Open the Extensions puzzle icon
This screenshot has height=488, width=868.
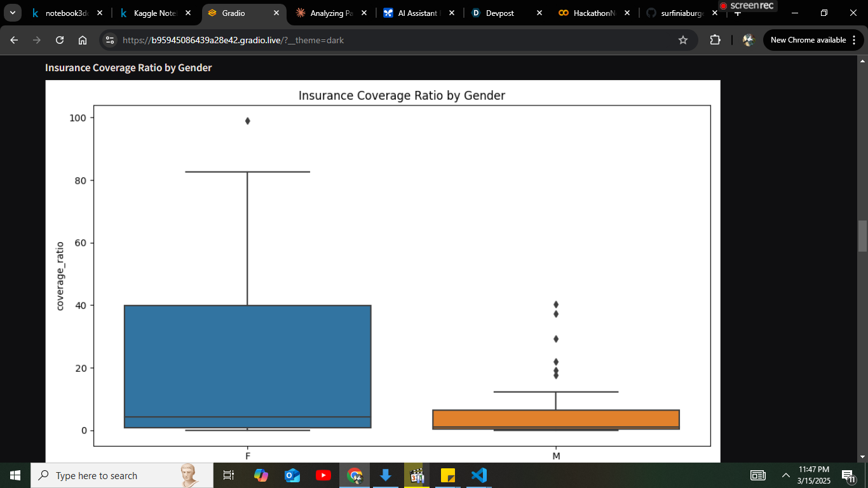715,40
